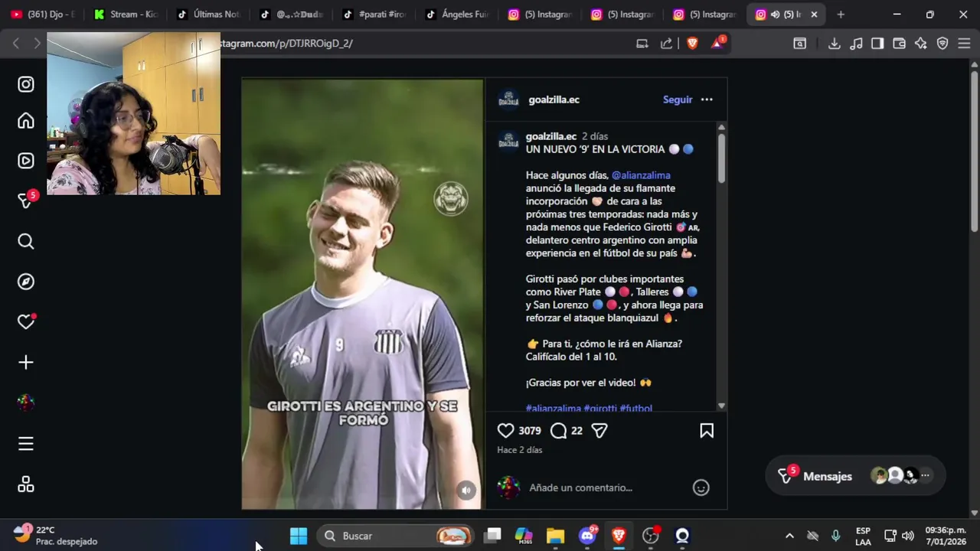The image size is (980, 551).
Task: Expand the hidden system tray icons chevron
Action: (x=789, y=536)
